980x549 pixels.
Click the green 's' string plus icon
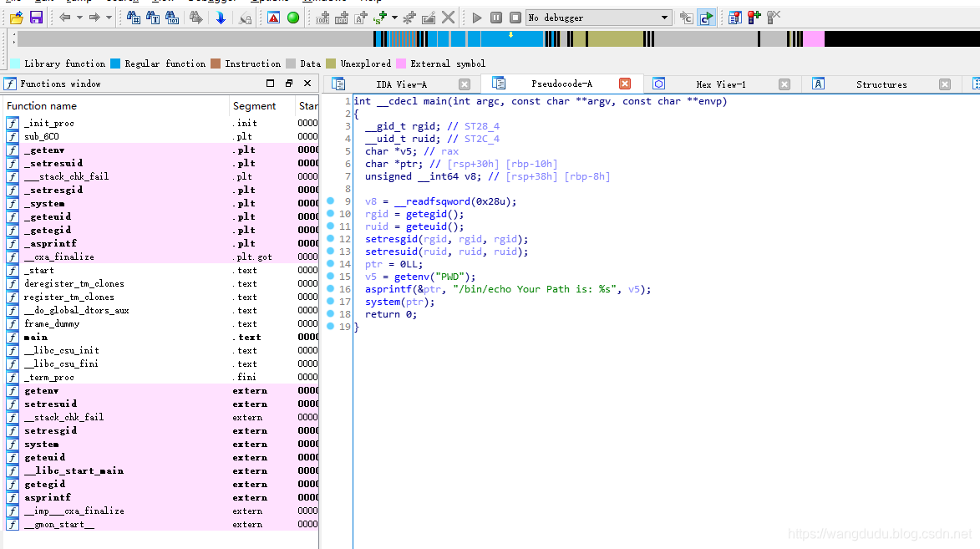tap(380, 18)
